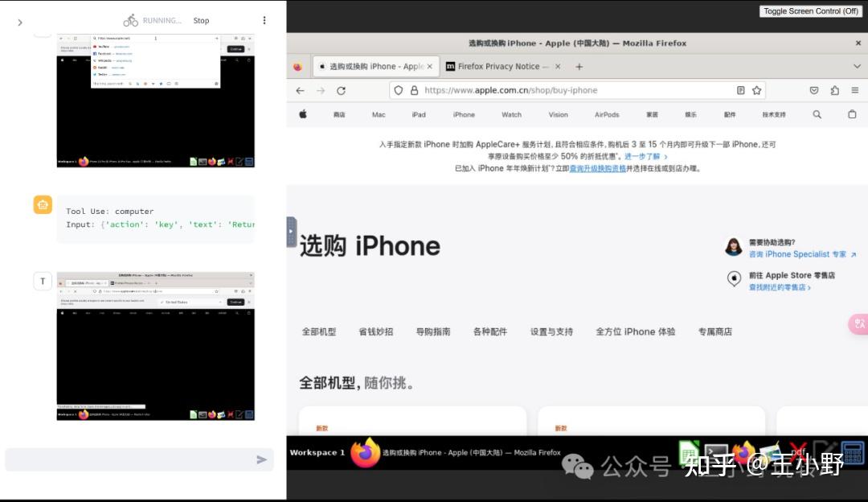The image size is (868, 502).
Task: Click the RUNNING cyclist status icon
Action: (131, 20)
